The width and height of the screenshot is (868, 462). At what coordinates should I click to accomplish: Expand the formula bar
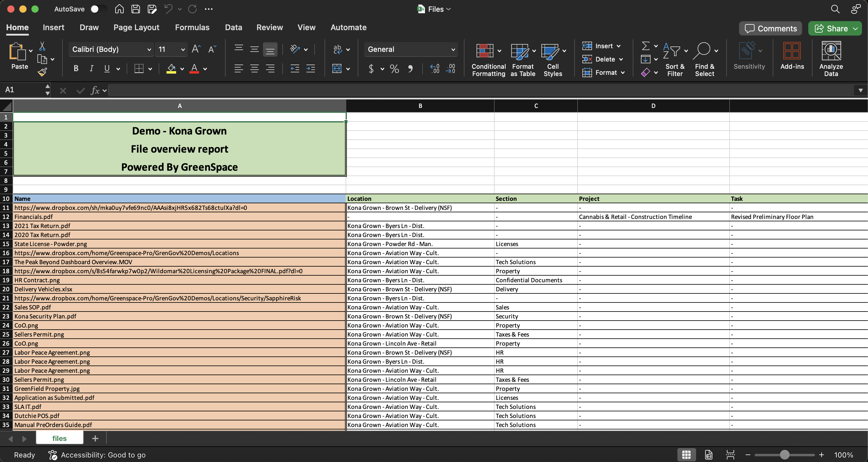pos(860,90)
